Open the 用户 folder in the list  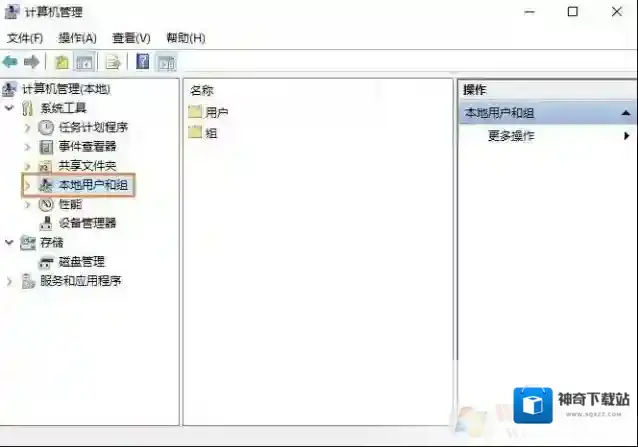pyautogui.click(x=216, y=112)
